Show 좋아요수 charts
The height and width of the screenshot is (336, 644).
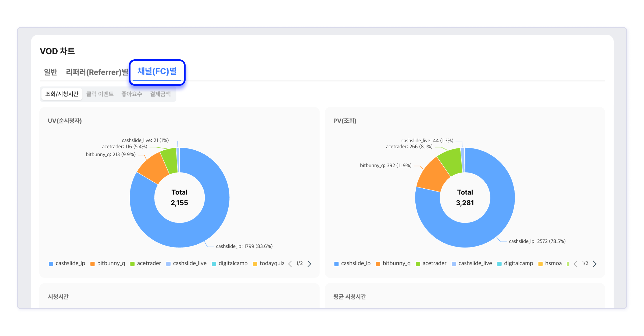pyautogui.click(x=132, y=94)
